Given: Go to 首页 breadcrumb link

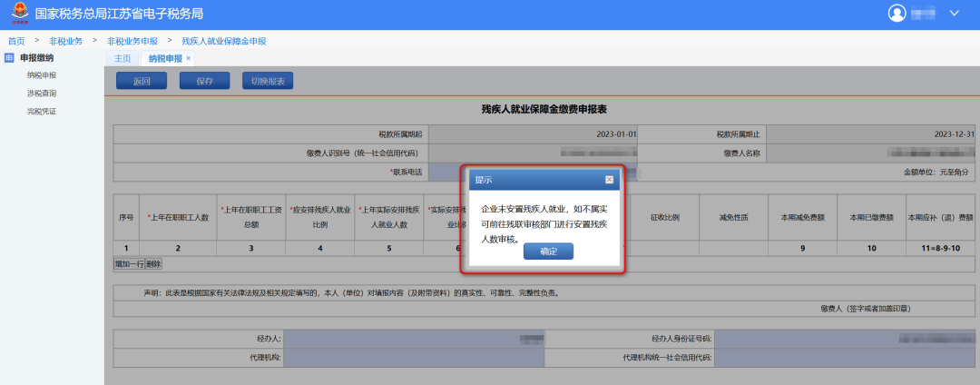Looking at the screenshot, I should (16, 41).
